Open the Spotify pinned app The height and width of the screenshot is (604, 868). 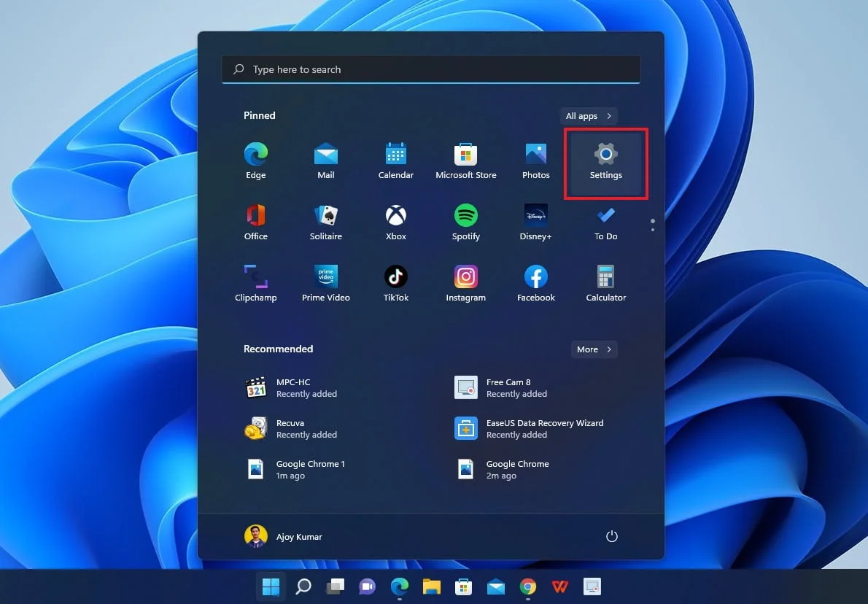tap(465, 222)
